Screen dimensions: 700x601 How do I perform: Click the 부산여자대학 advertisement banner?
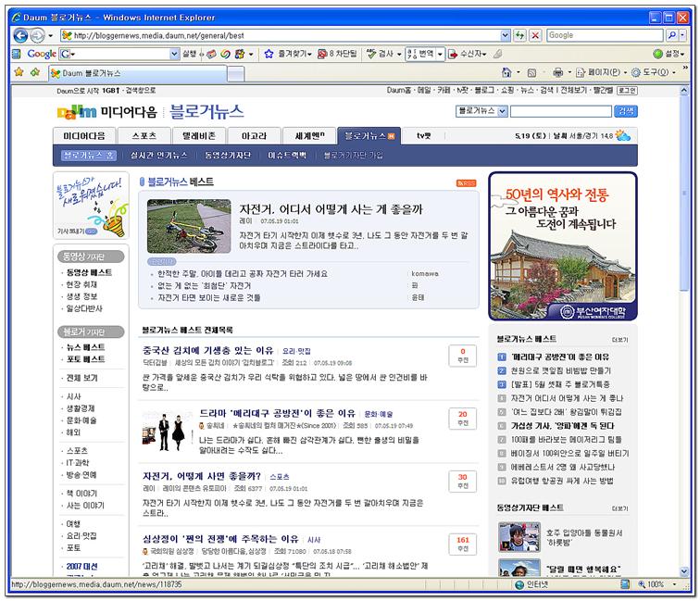pyautogui.click(x=563, y=246)
